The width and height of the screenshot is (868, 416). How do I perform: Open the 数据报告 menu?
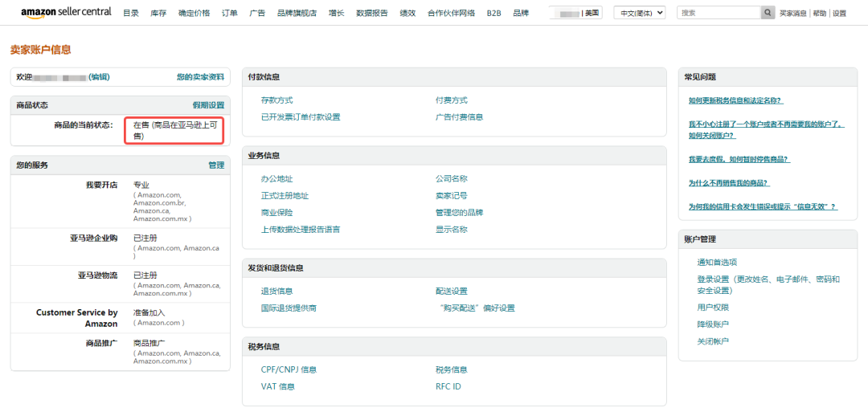[x=372, y=14]
